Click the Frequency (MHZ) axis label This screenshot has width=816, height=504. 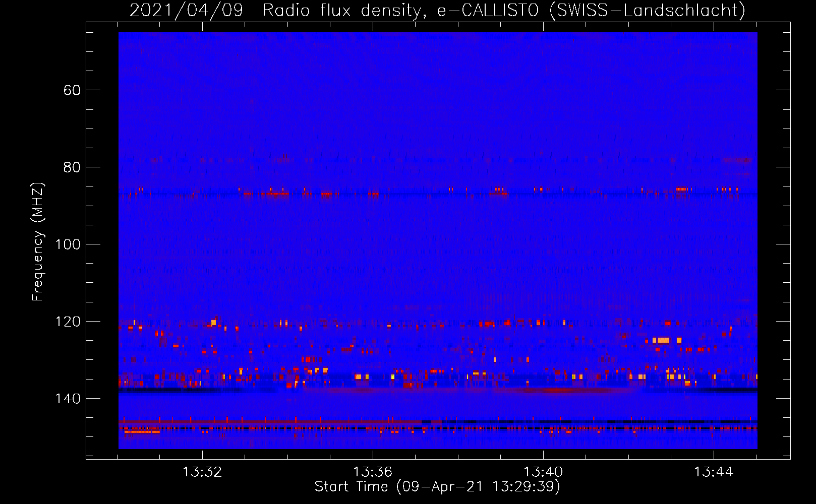(x=38, y=242)
